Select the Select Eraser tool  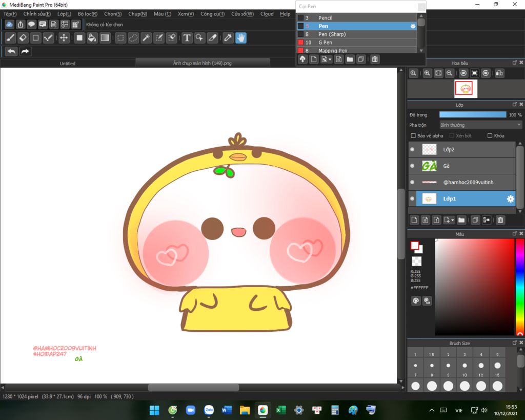click(172, 38)
